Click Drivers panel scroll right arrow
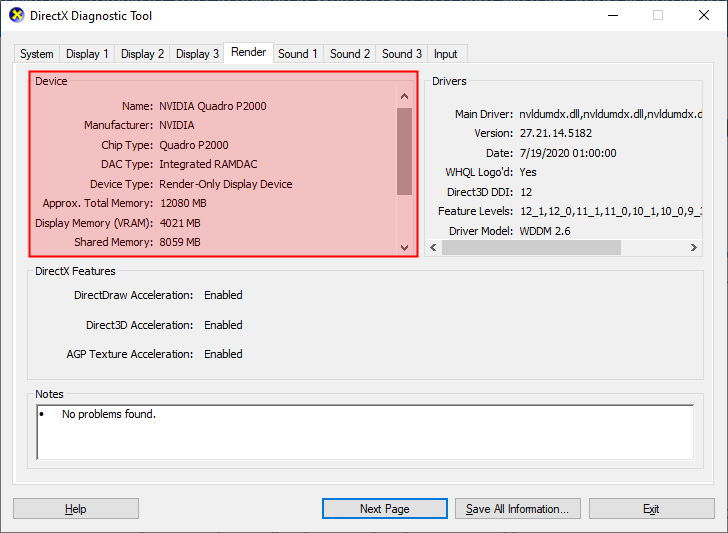Image resolution: width=728 pixels, height=533 pixels. coord(694,247)
